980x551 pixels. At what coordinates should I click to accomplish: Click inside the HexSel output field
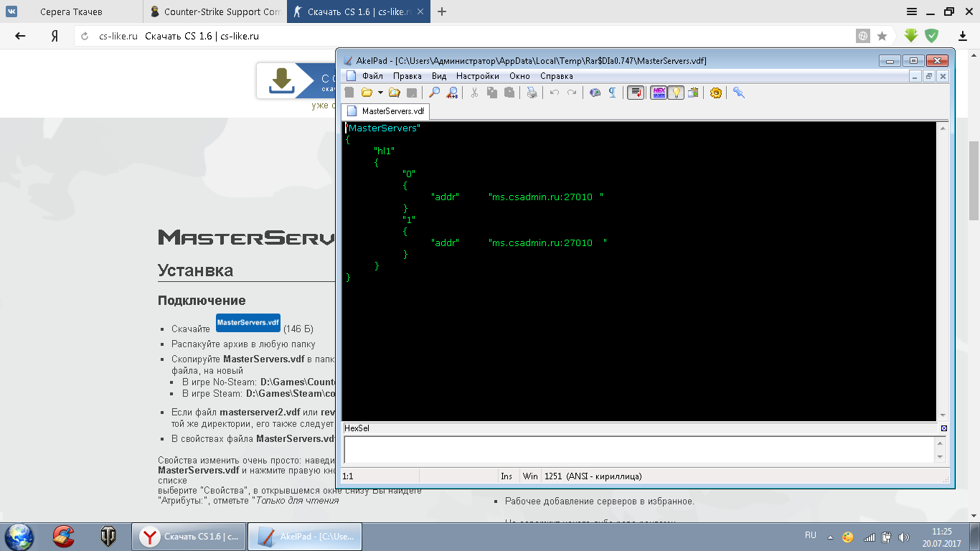tap(639, 449)
